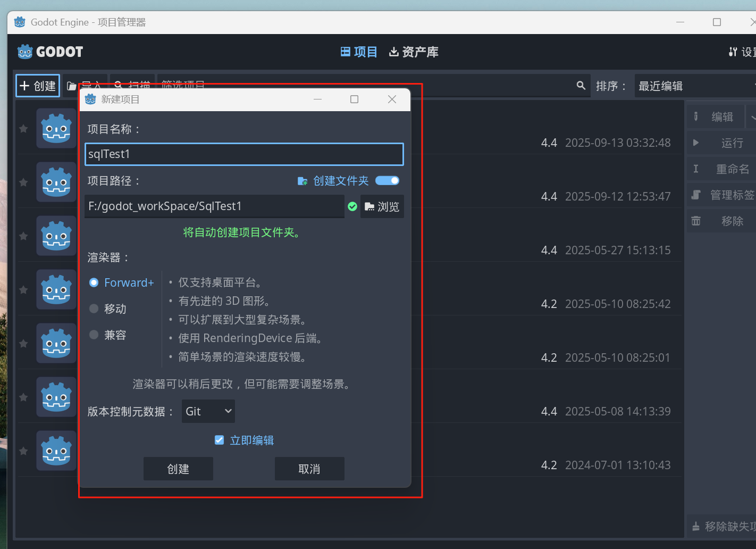Click the green path valid checkmark icon

click(x=352, y=206)
